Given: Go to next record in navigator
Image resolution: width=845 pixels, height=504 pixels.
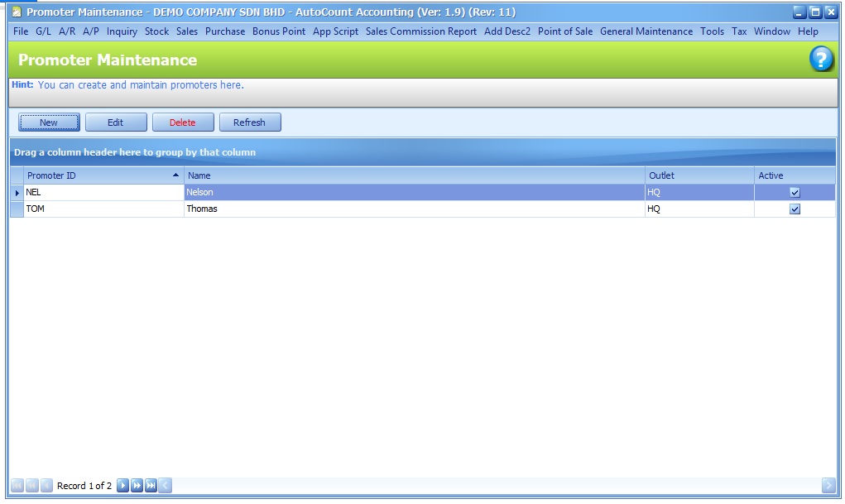Looking at the screenshot, I should (122, 486).
